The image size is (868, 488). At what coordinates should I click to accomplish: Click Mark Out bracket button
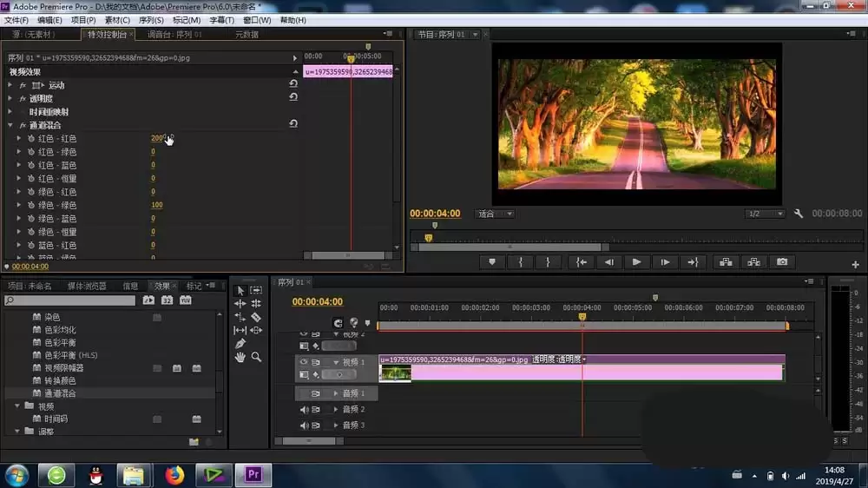[x=548, y=262]
